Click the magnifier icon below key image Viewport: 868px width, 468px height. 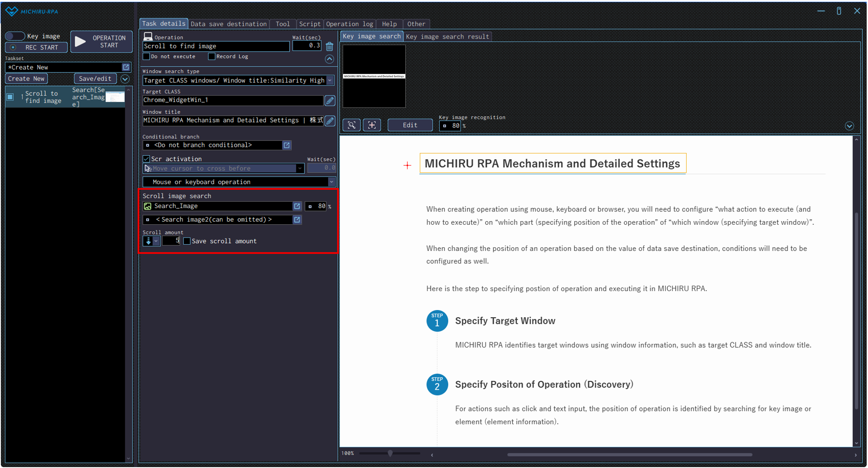point(352,125)
